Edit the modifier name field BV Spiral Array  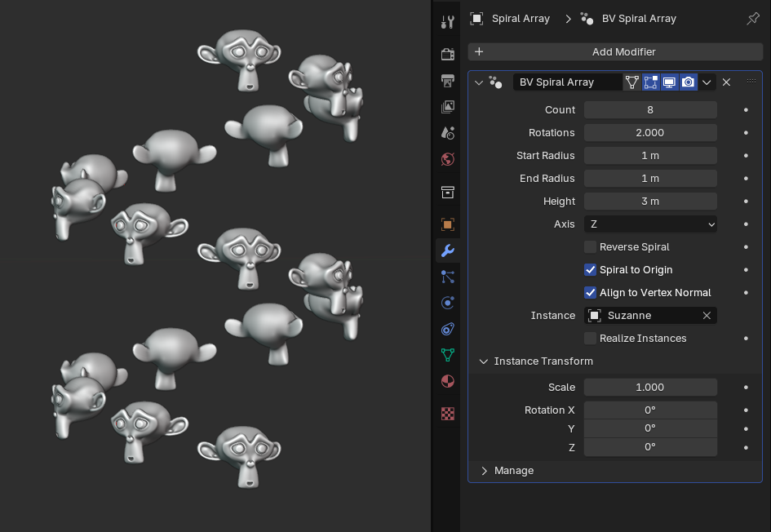(567, 82)
